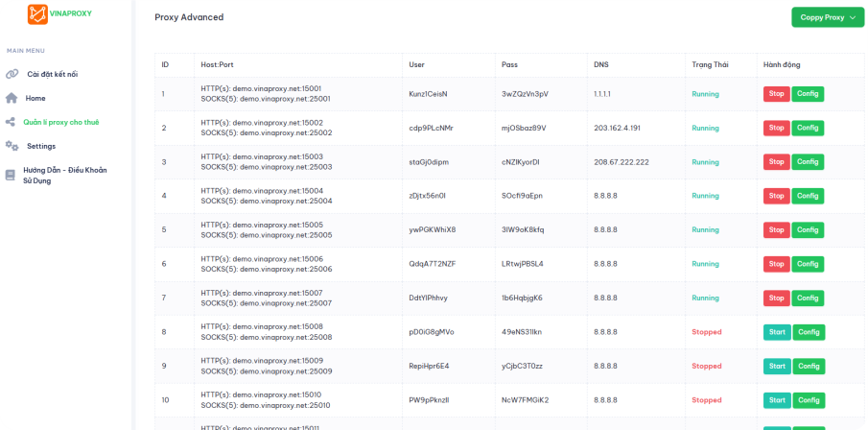Open Quản lí proxy cho thuê
This screenshot has height=430, width=868.
61,122
